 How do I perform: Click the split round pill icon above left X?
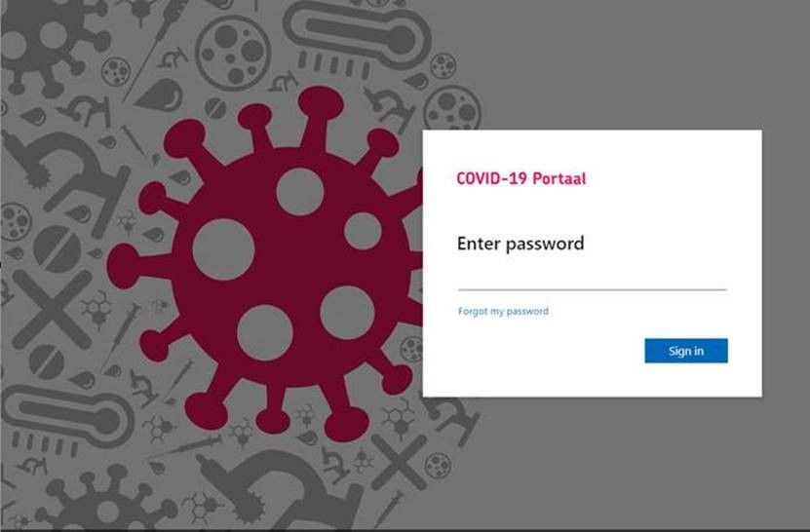click(58, 249)
